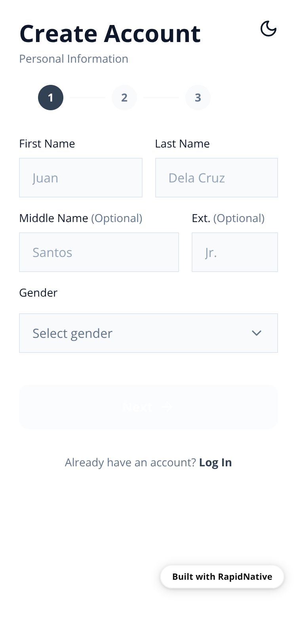Click the Create Account heading

click(110, 33)
